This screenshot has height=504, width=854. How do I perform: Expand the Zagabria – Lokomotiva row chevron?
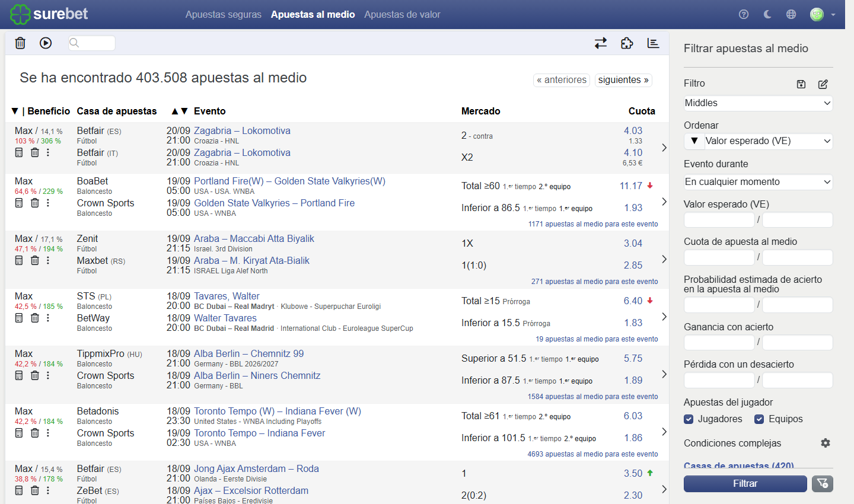tap(664, 148)
